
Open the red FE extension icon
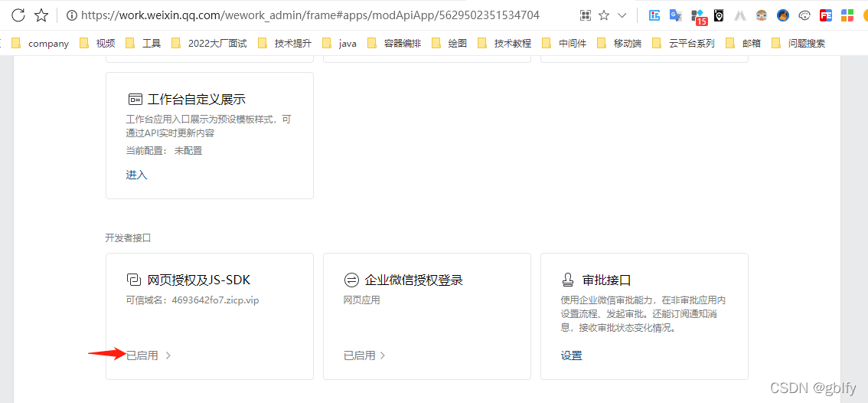click(826, 15)
